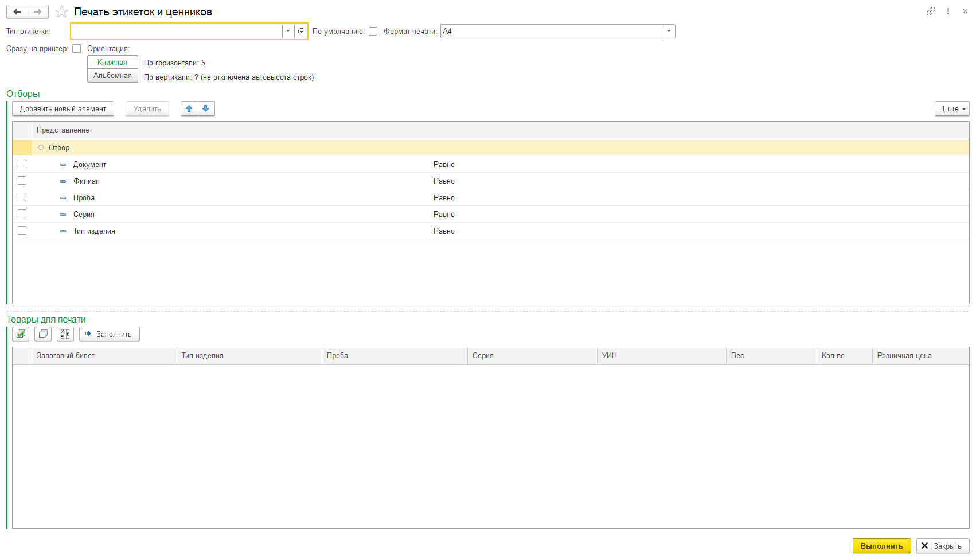Open the Еще menu

(x=952, y=108)
